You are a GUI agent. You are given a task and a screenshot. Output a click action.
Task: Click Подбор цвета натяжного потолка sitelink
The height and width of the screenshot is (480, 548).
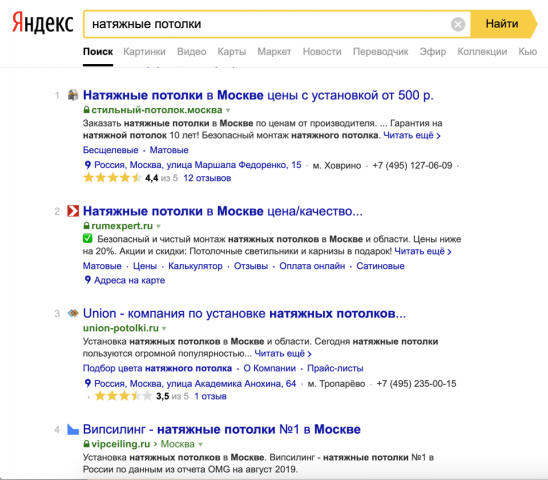point(157,368)
